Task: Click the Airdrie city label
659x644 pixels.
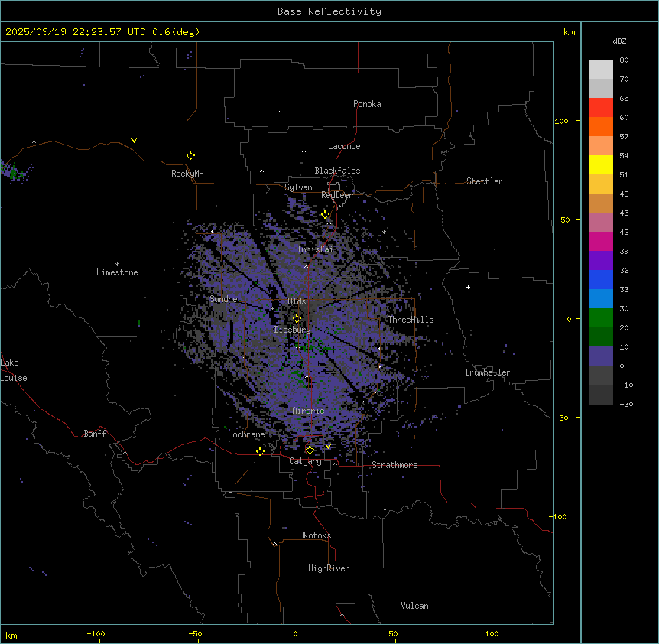Action: (x=308, y=411)
